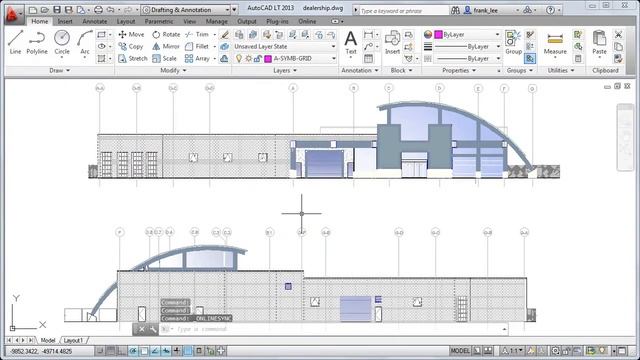Select the Line draw tool
640x360 pixels.
point(16,42)
